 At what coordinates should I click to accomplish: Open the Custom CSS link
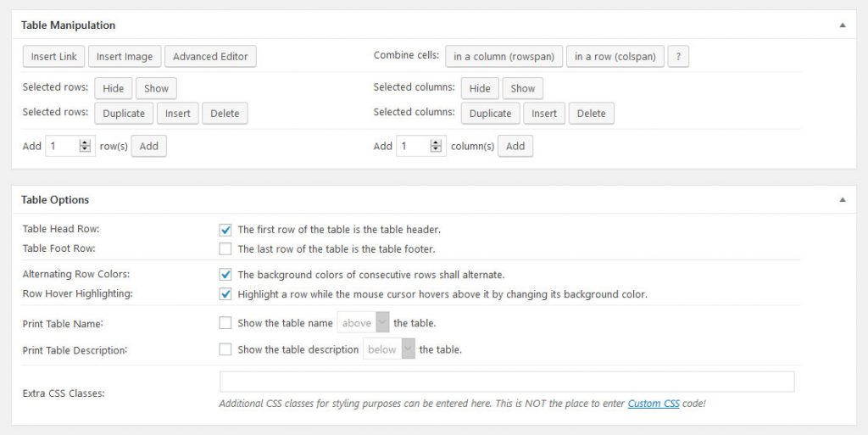654,404
